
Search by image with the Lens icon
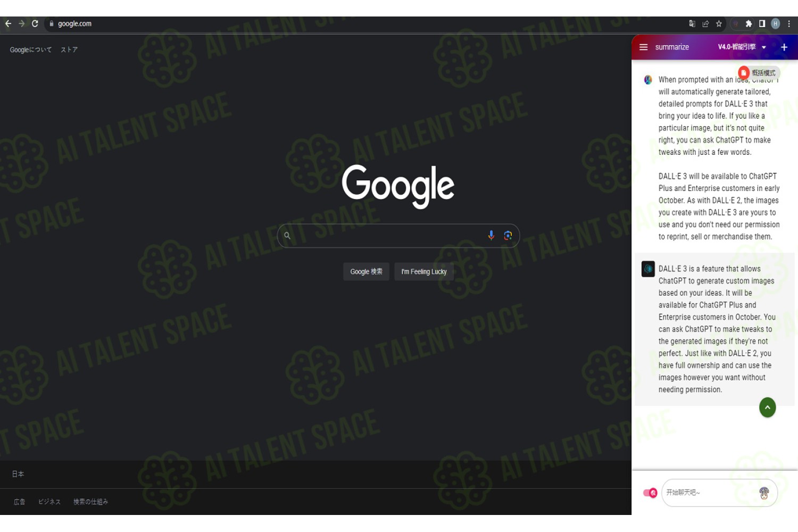click(508, 235)
